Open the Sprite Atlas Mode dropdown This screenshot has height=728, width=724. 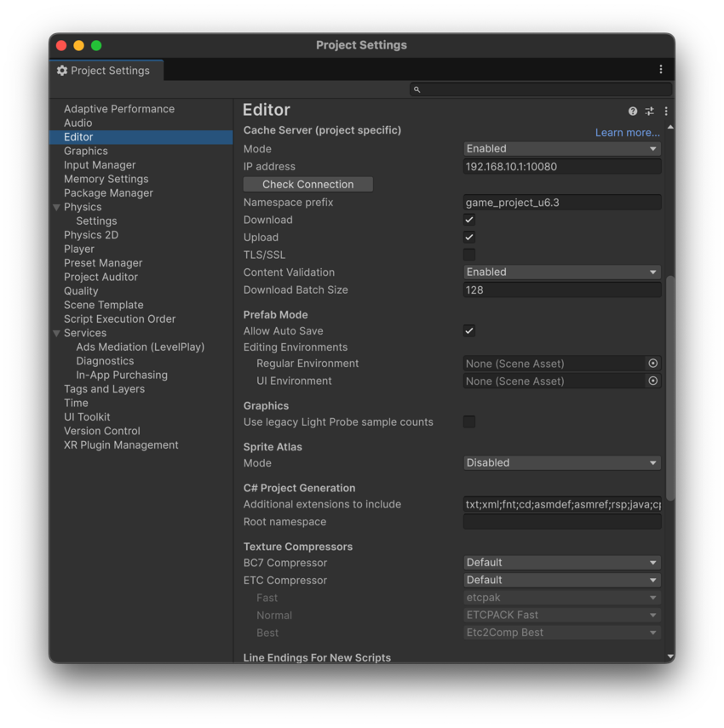pyautogui.click(x=561, y=463)
